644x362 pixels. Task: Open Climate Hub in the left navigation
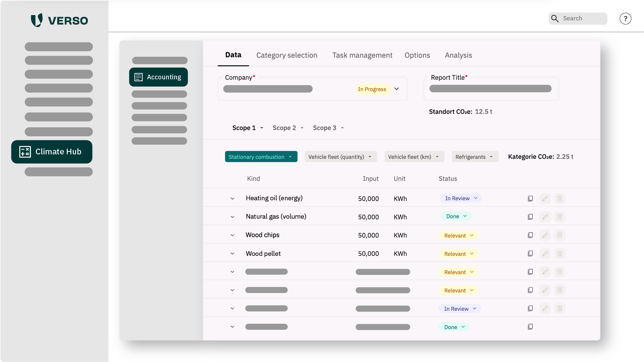tap(52, 152)
